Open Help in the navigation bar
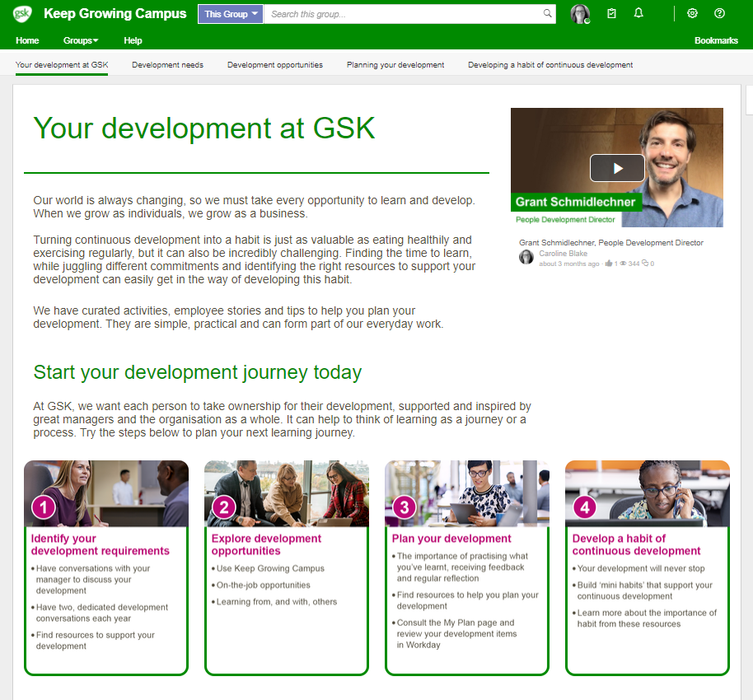Image resolution: width=753 pixels, height=700 pixels. tap(133, 40)
